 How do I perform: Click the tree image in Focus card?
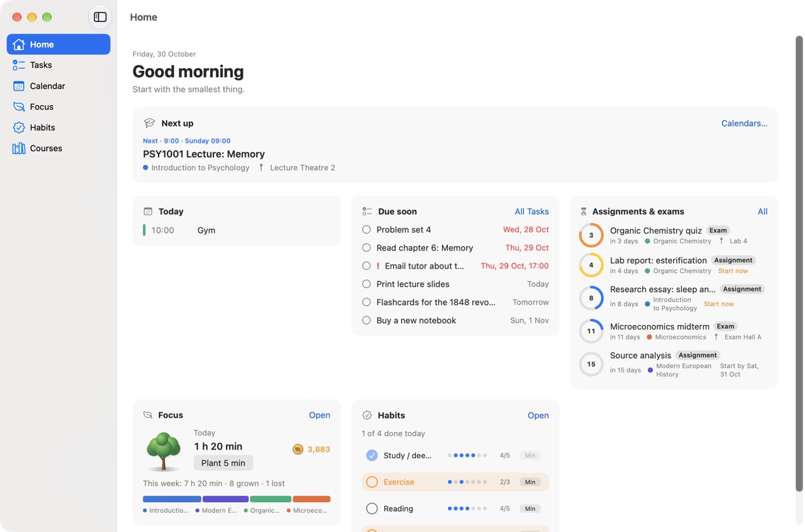(x=163, y=451)
